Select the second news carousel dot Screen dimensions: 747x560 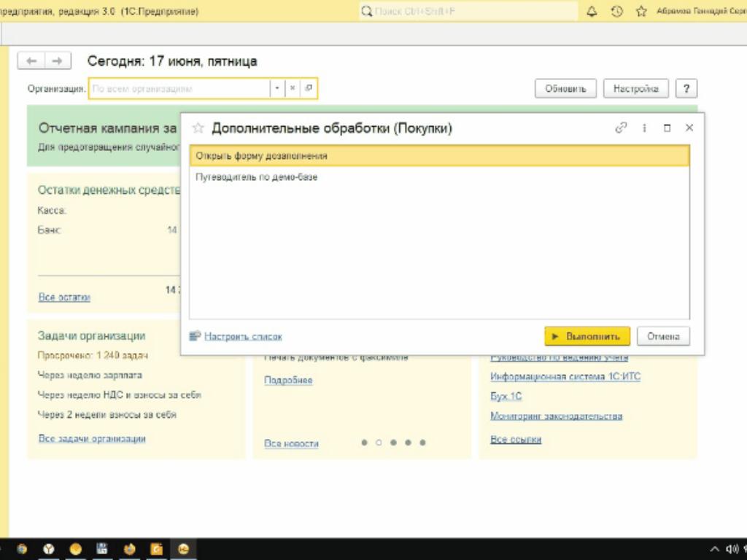(x=378, y=443)
